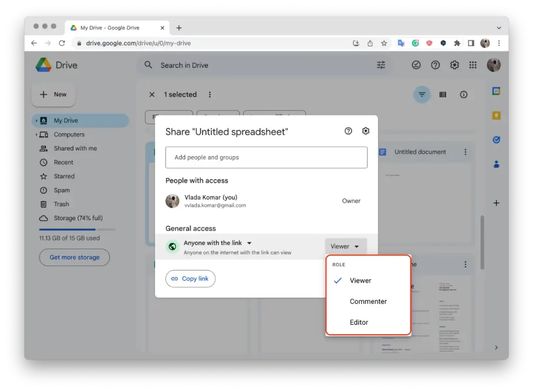Go back in browser
This screenshot has height=392, width=533.
[34, 43]
